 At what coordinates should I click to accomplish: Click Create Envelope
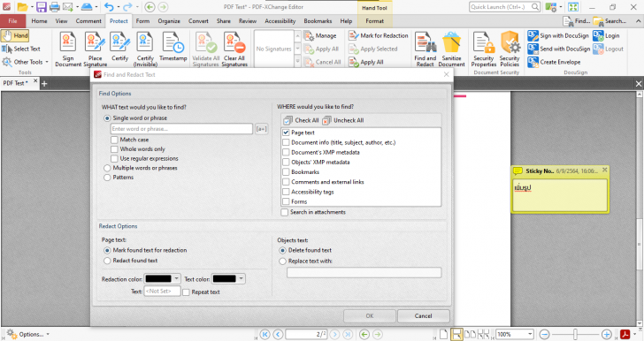pyautogui.click(x=554, y=62)
